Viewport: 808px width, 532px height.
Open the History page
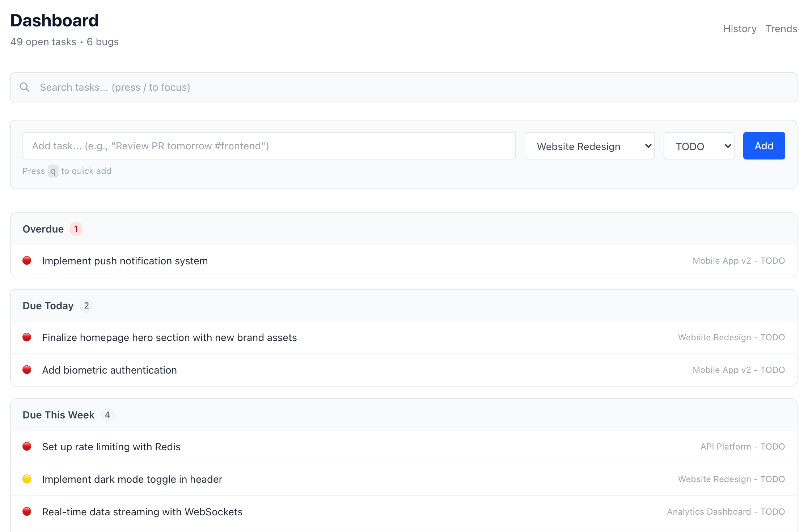point(740,29)
